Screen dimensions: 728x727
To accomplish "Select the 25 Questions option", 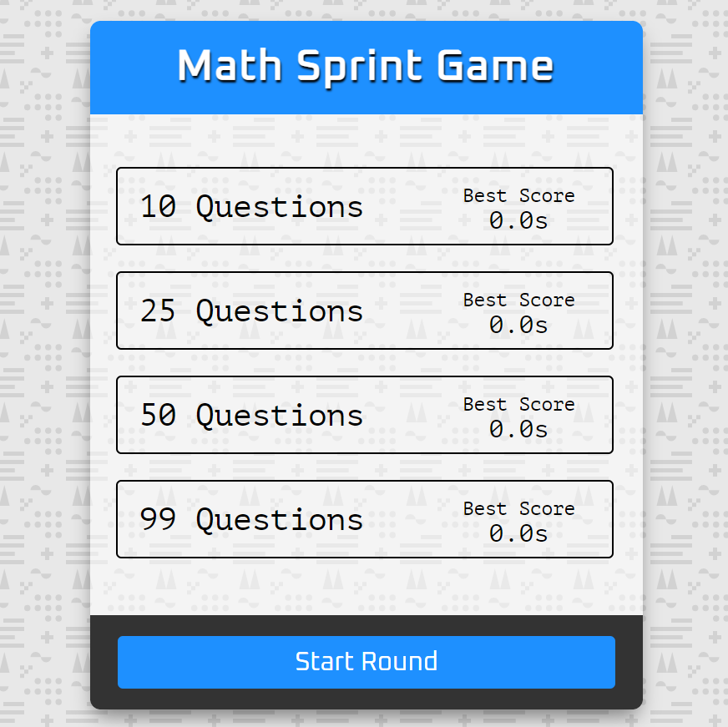I will (x=251, y=311).
